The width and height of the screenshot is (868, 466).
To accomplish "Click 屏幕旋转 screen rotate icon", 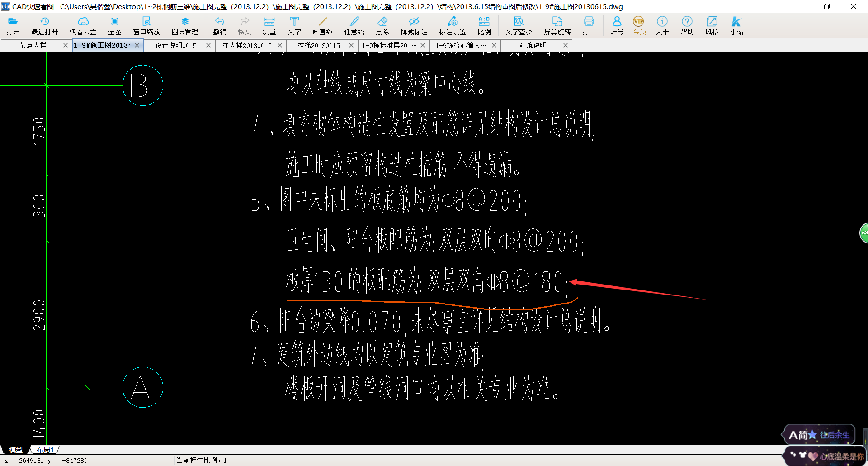I will click(557, 26).
